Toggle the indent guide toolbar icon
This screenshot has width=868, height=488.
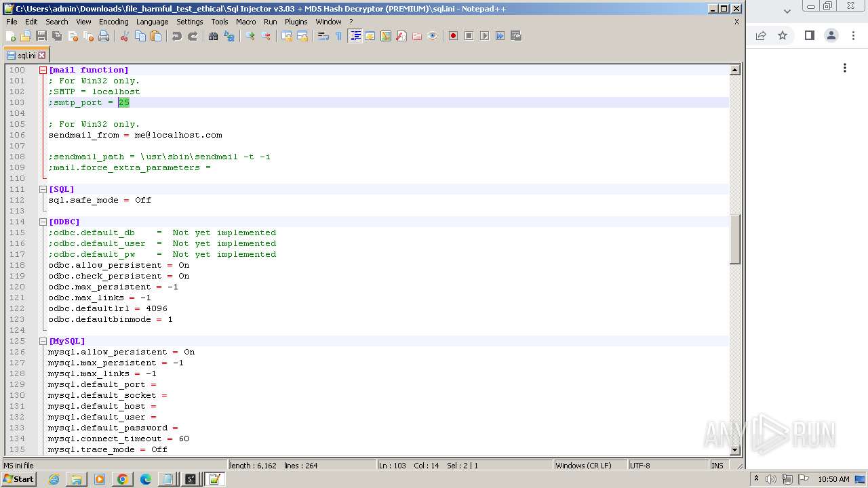coord(355,36)
